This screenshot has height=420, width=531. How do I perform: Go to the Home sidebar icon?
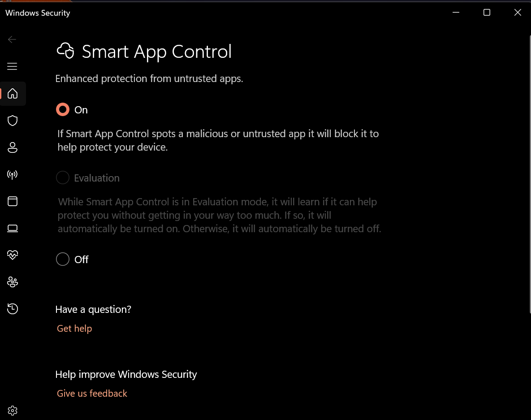[x=13, y=94]
